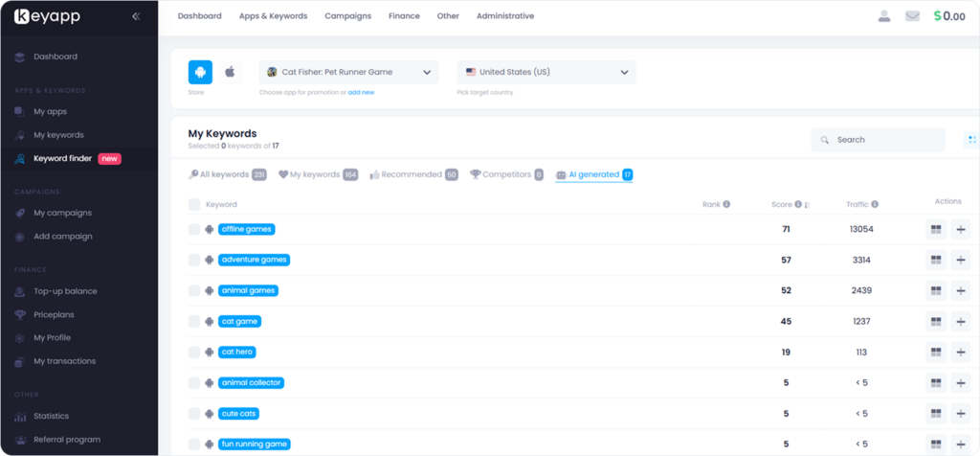Open the Competitors keywords tab
This screenshot has height=456, width=980.
(x=506, y=174)
